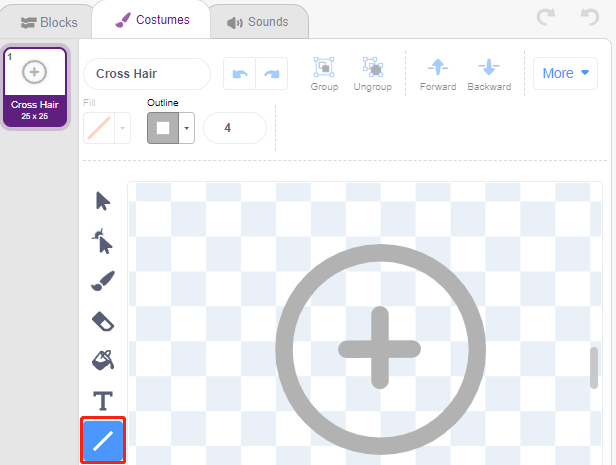Move selection Backward
The image size is (616, 465).
click(489, 75)
